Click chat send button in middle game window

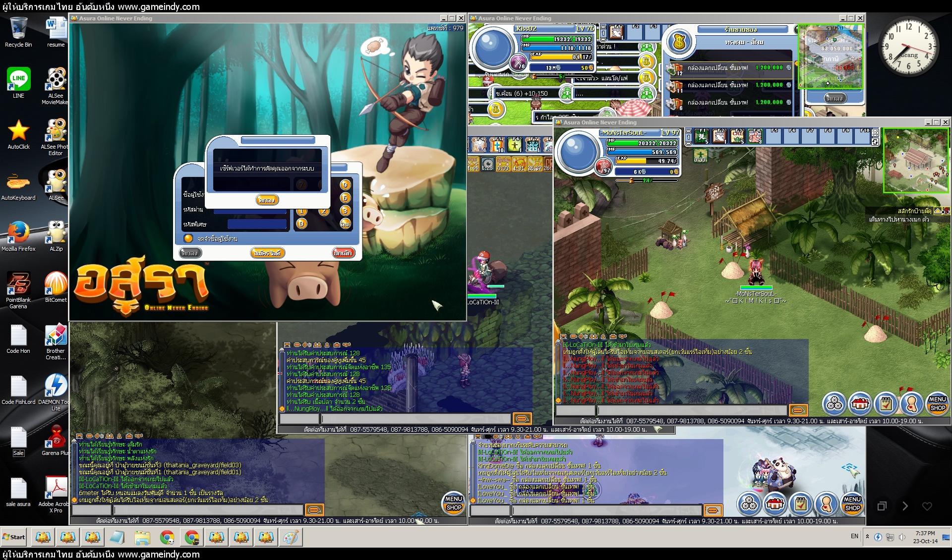(522, 419)
